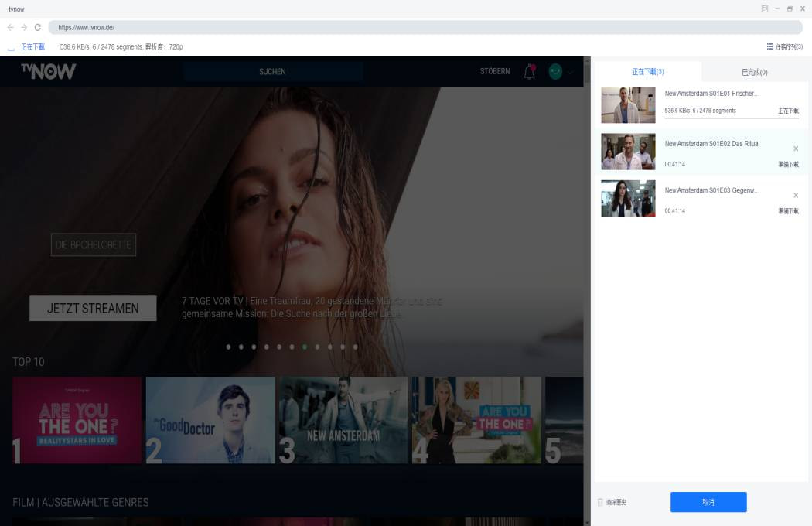Screen dimensions: 812x526
Task: Focus the URL bar showing tvnow.de
Action: click(x=425, y=28)
